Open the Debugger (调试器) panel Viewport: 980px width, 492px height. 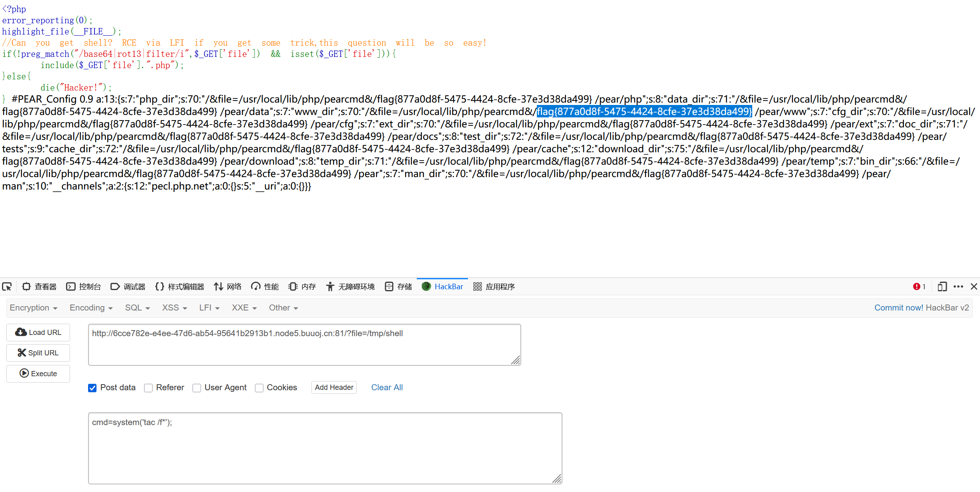(x=128, y=286)
